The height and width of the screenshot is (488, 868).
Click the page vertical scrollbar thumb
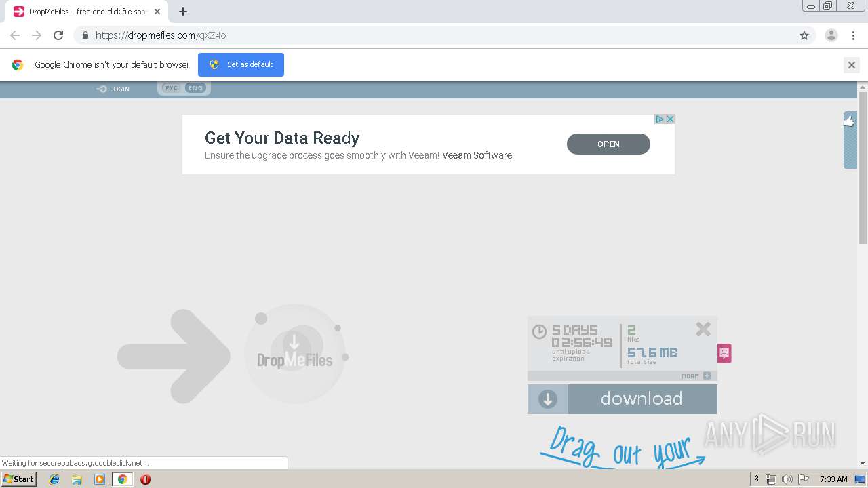863,168
